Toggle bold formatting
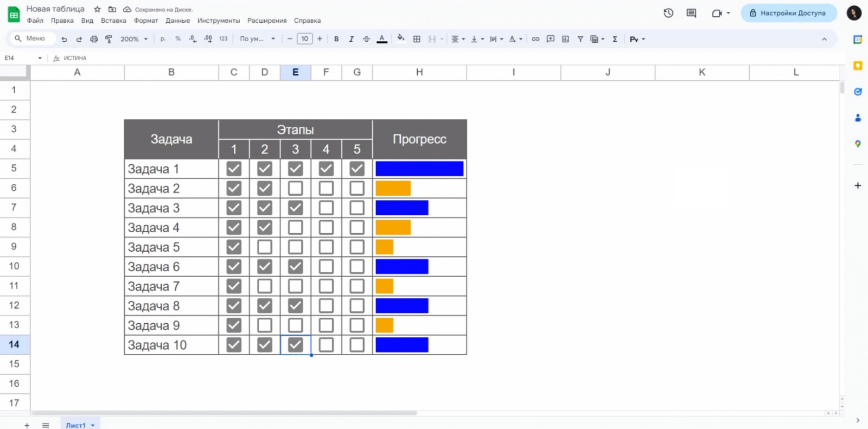868x429 pixels. point(336,39)
